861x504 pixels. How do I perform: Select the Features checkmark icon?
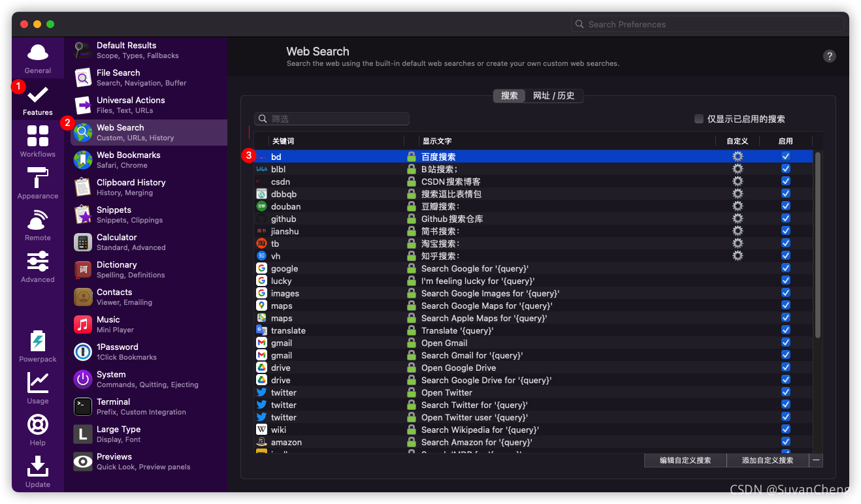click(38, 95)
